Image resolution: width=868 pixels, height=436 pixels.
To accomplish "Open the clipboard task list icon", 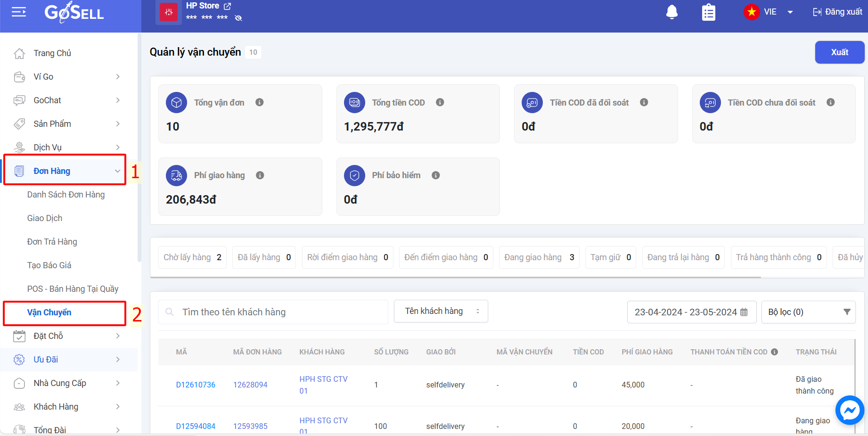I will coord(708,12).
